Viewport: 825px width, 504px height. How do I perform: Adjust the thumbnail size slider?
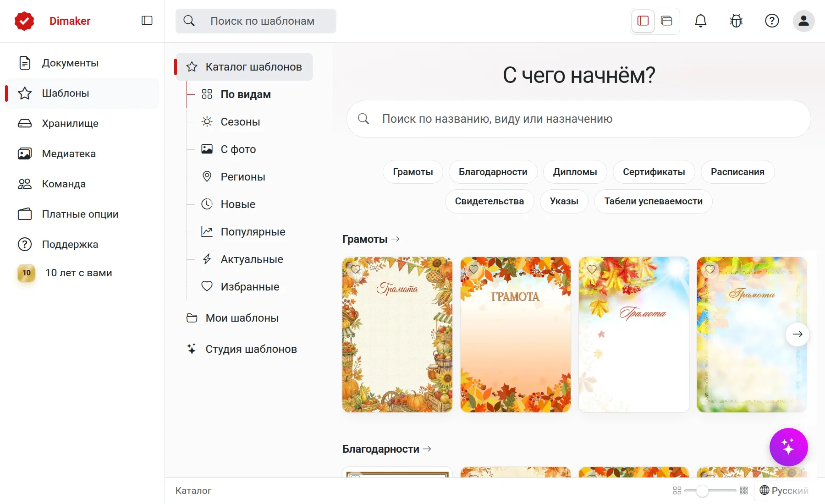point(710,491)
